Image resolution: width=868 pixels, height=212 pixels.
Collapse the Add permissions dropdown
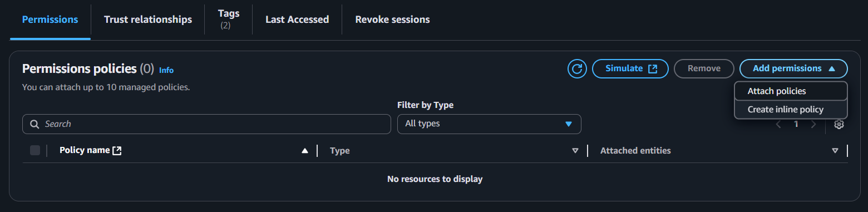[793, 68]
